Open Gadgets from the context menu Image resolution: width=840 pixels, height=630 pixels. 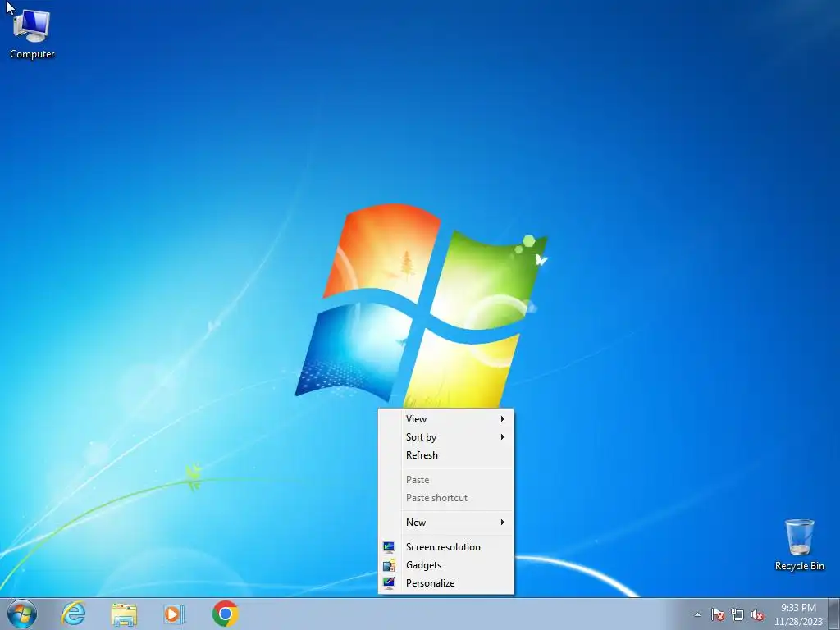tap(445, 565)
